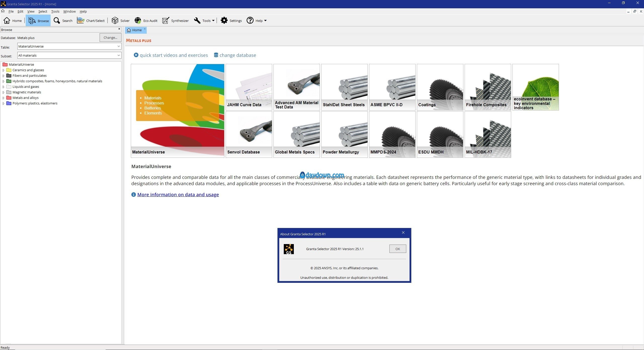The image size is (644, 350).
Task: Open the Synthesizer tool
Action: (175, 21)
